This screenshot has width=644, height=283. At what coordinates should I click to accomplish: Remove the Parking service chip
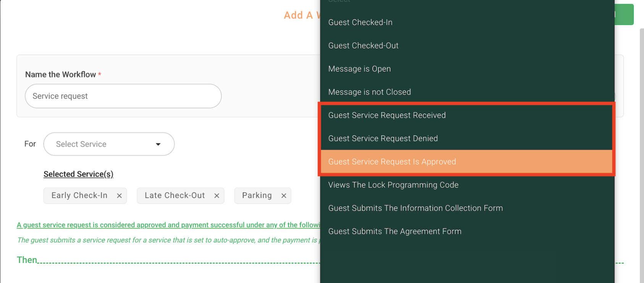[284, 196]
